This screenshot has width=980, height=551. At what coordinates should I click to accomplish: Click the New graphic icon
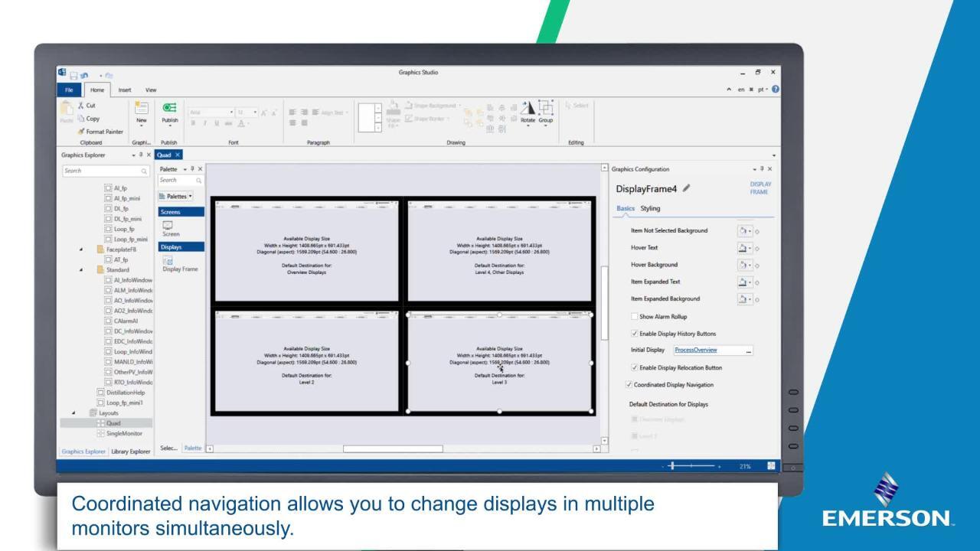142,108
